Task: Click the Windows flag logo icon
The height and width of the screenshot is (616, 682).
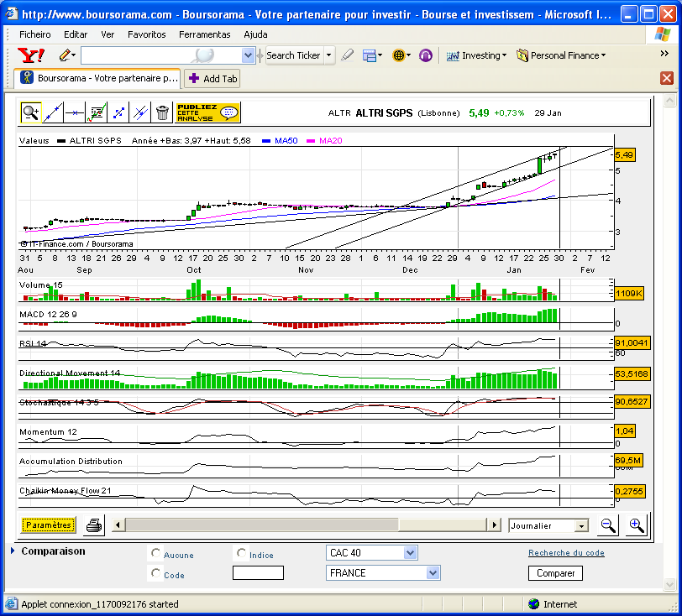Action: pyautogui.click(x=663, y=34)
